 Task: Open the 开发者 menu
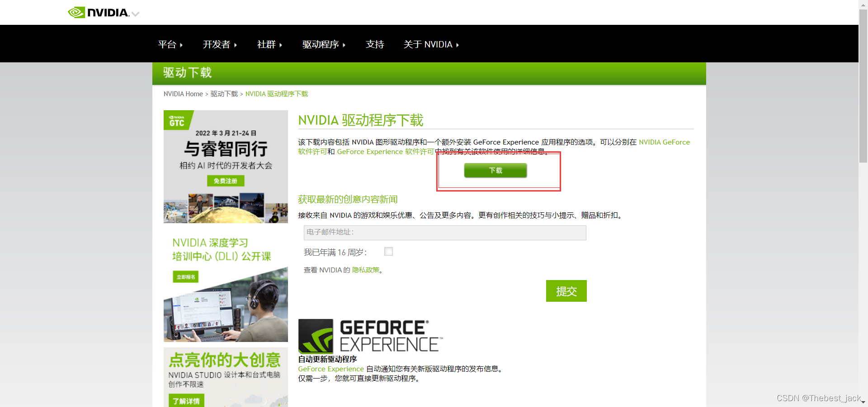click(220, 44)
